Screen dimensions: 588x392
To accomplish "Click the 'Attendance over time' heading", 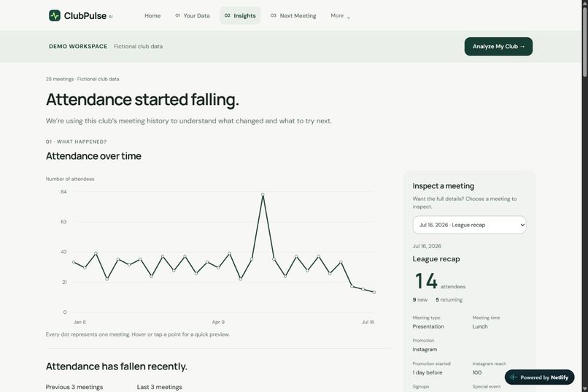I will tap(93, 156).
